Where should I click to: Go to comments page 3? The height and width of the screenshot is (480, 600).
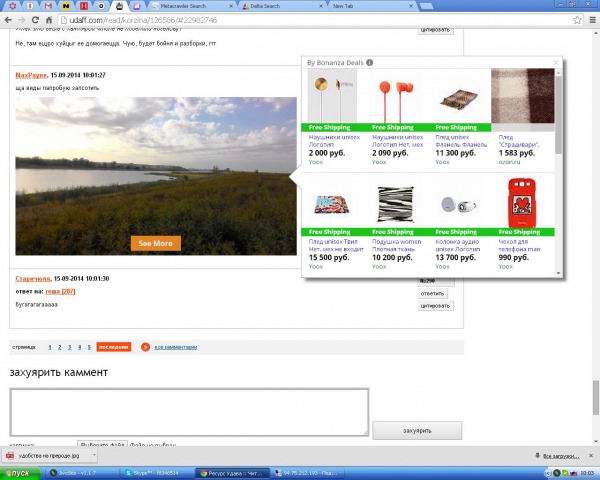[x=70, y=347]
